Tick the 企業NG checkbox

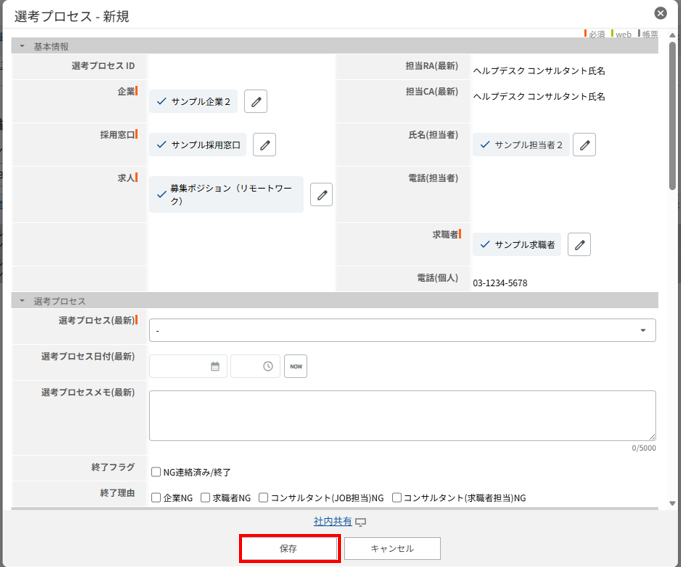156,497
